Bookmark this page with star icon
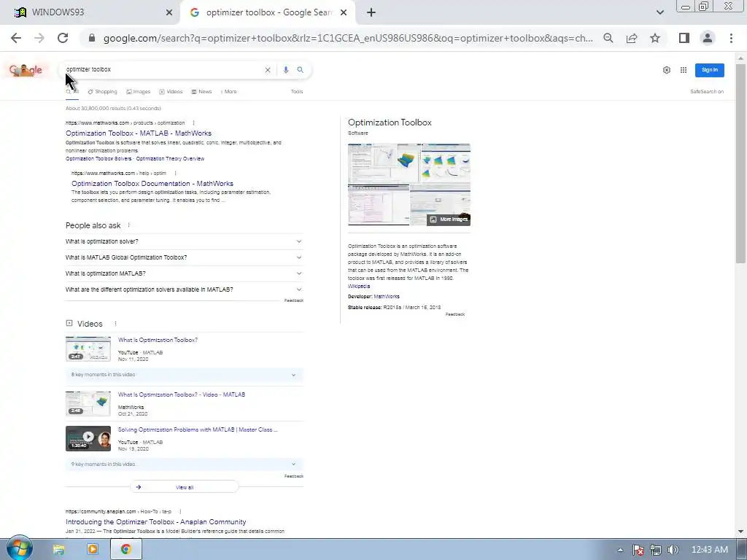 pos(655,38)
